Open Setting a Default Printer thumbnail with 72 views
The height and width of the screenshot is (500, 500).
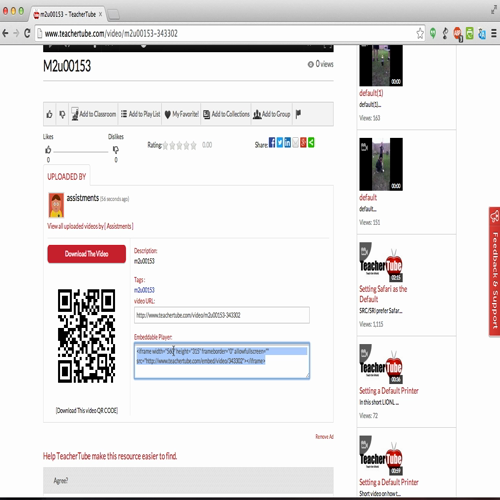point(381,364)
